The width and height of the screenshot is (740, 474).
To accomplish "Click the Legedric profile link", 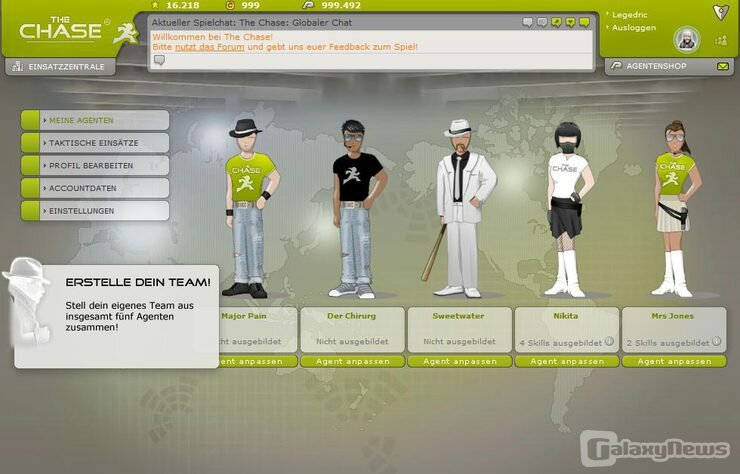I will point(630,15).
